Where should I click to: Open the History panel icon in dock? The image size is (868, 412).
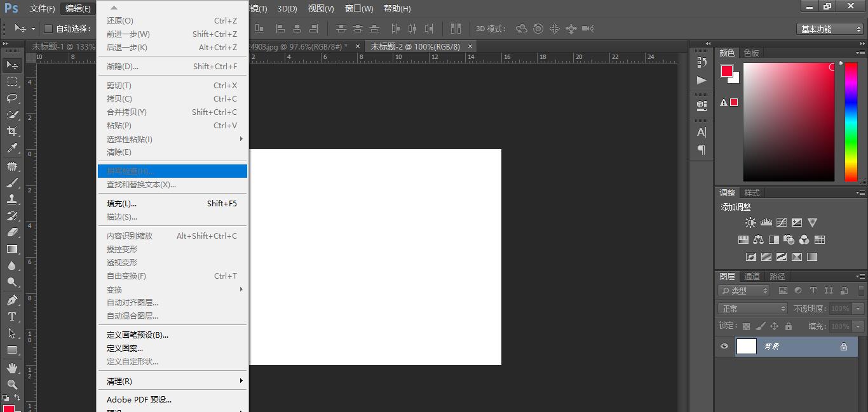click(x=702, y=62)
